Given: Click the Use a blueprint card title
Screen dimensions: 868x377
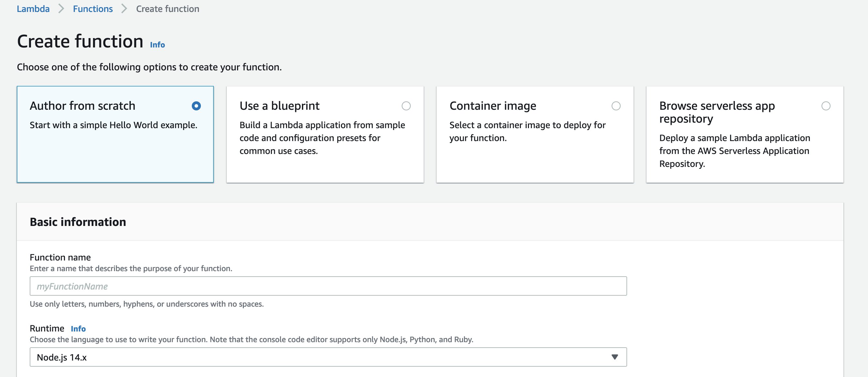Looking at the screenshot, I should click(x=279, y=106).
